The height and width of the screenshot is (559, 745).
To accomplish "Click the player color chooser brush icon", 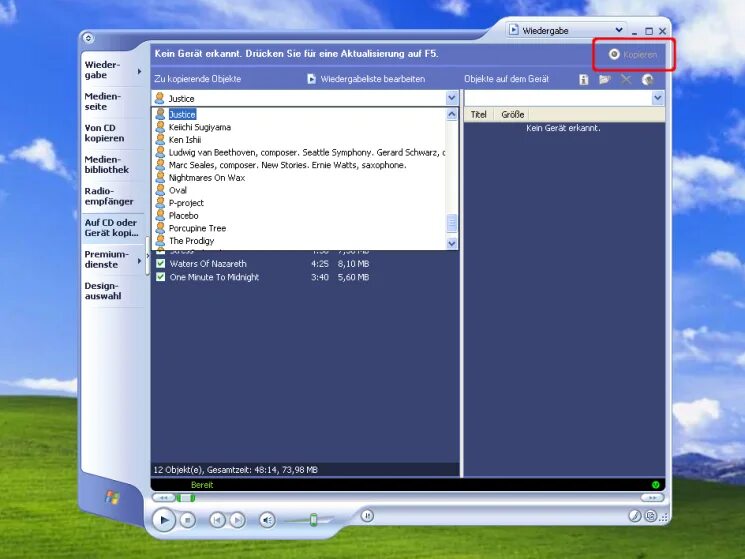I will [635, 516].
